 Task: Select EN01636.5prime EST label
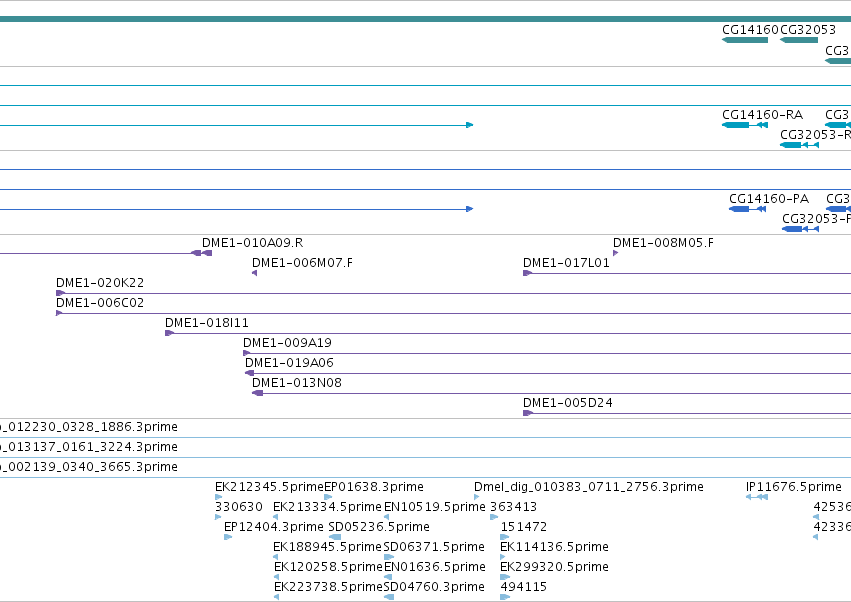[435, 567]
